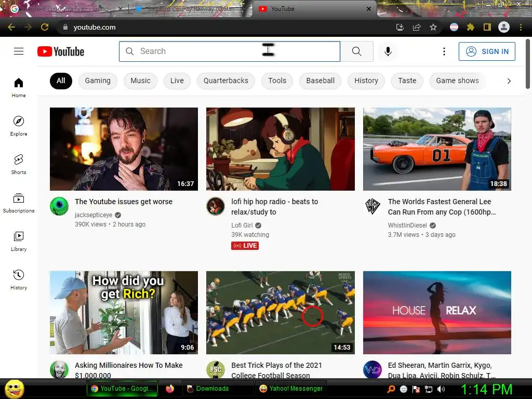Click the site lock icon in address bar
This screenshot has width=532, height=399.
pyautogui.click(x=65, y=27)
